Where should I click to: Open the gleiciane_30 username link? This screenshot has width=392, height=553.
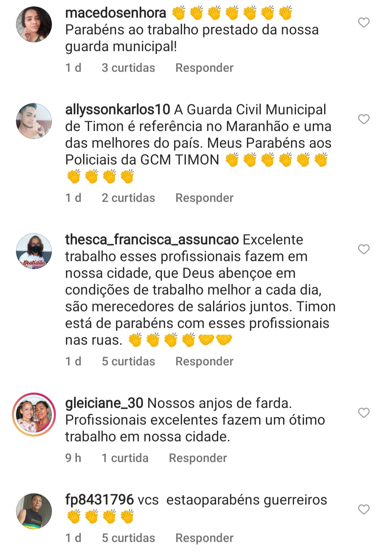click(104, 403)
